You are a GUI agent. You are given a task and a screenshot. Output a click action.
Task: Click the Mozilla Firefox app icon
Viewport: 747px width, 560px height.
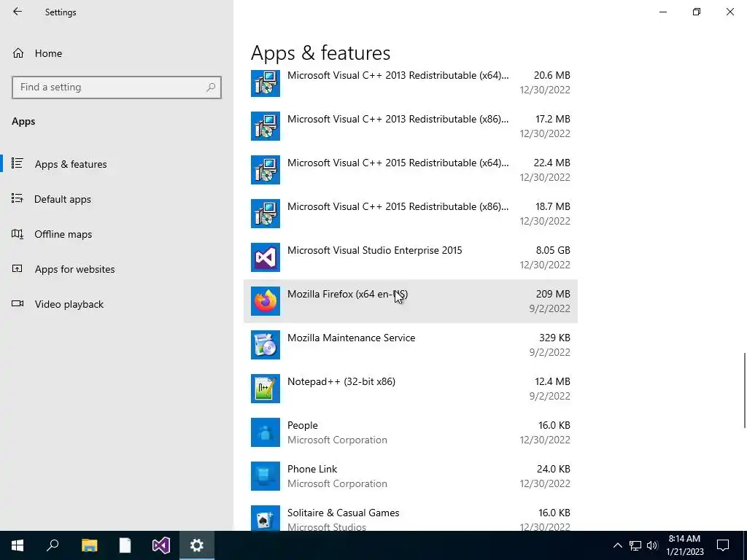[x=266, y=301]
